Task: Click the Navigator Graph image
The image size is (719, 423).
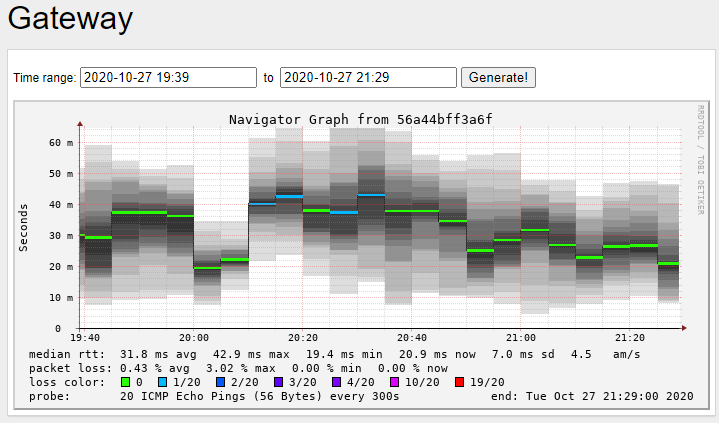Action: click(362, 255)
